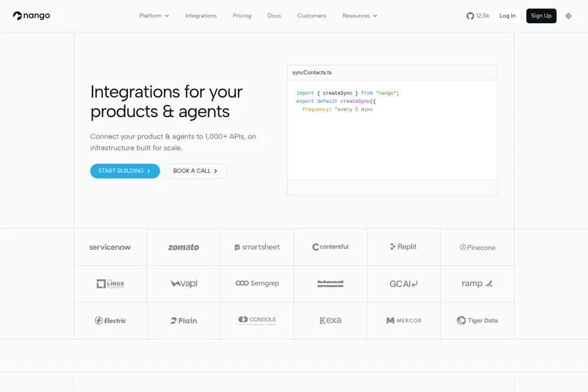Click the heading 'Integrations for your products & agents'

(167, 102)
